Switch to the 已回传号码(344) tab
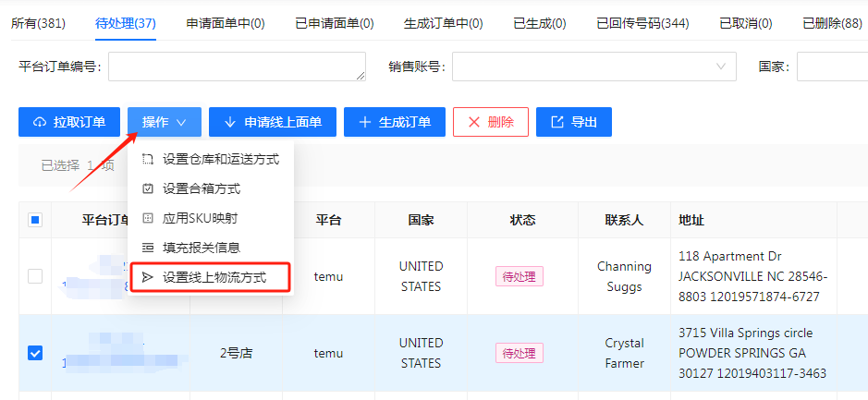 [642, 23]
